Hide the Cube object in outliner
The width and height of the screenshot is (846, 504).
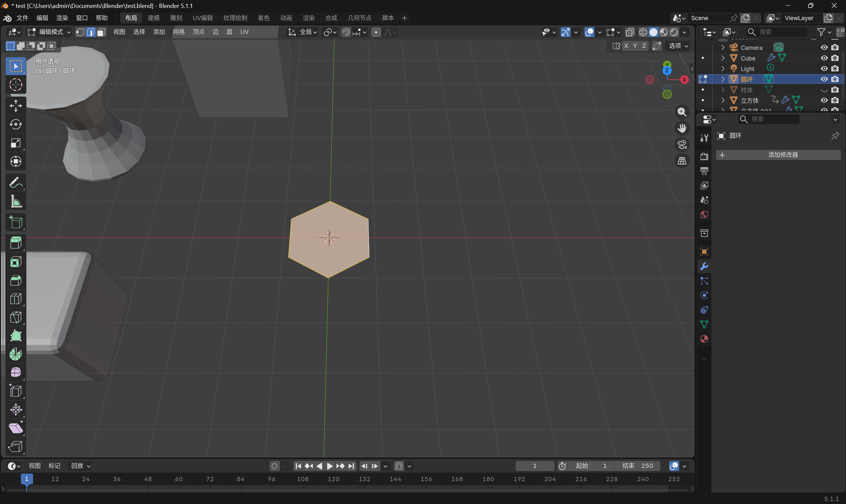(824, 58)
